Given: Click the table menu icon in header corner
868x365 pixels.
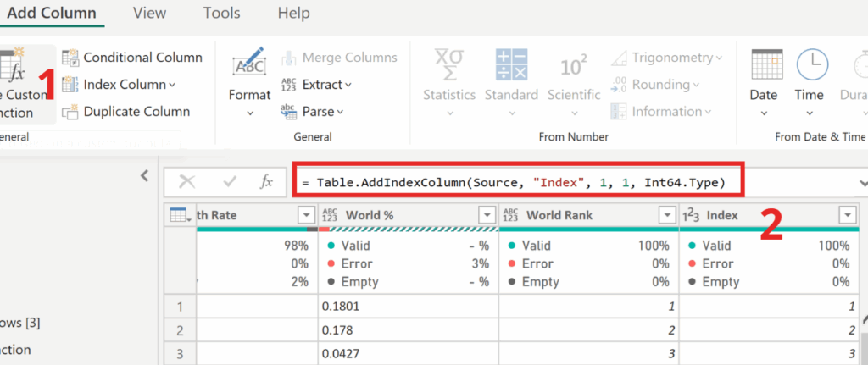Looking at the screenshot, I should click(179, 216).
